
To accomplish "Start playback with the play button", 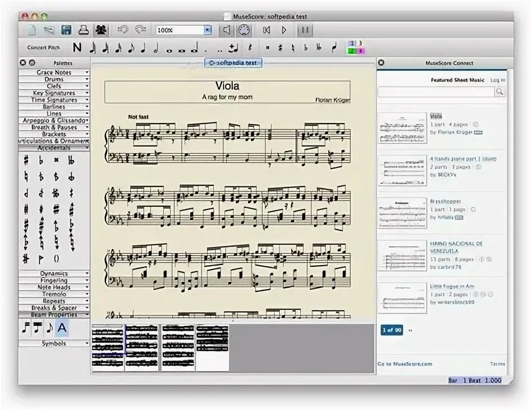I will 285,30.
